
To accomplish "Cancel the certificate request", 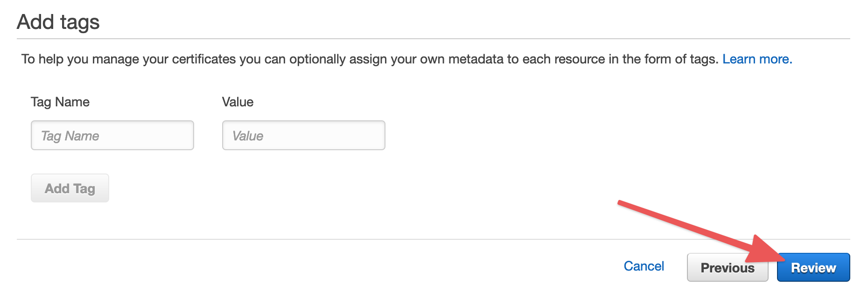I will click(x=644, y=266).
